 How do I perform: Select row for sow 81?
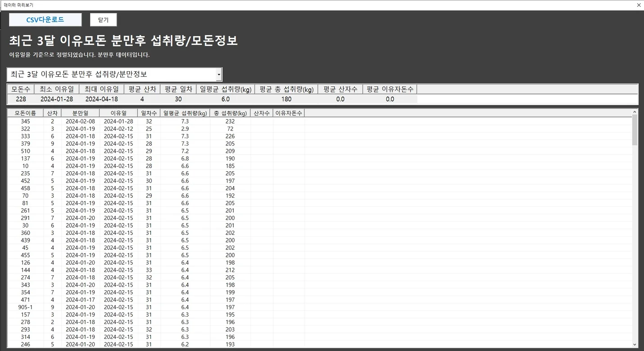319,203
